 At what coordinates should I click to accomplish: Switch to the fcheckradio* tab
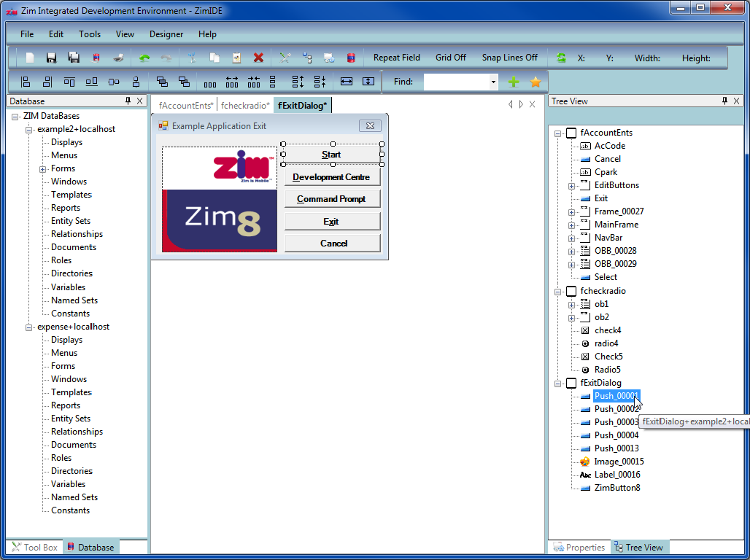point(245,106)
